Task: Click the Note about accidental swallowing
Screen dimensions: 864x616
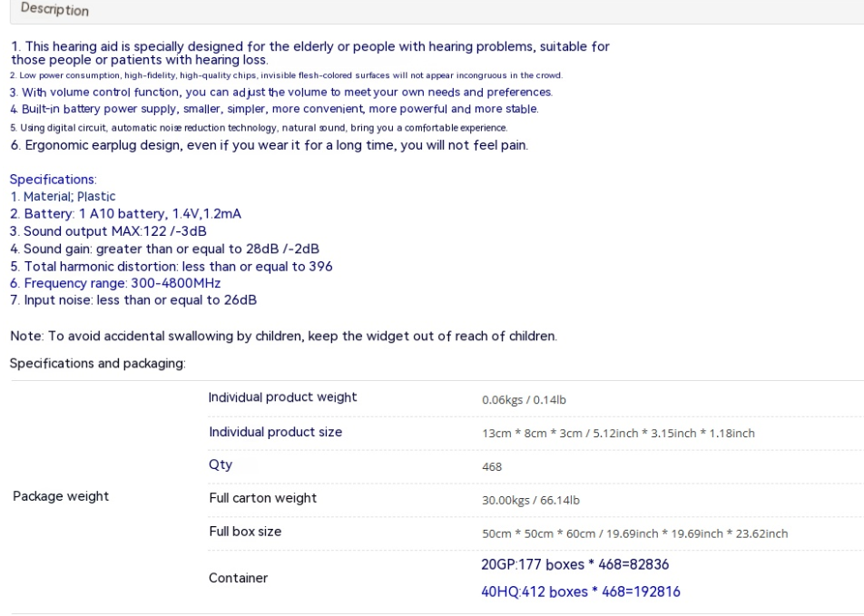Action: pos(284,336)
